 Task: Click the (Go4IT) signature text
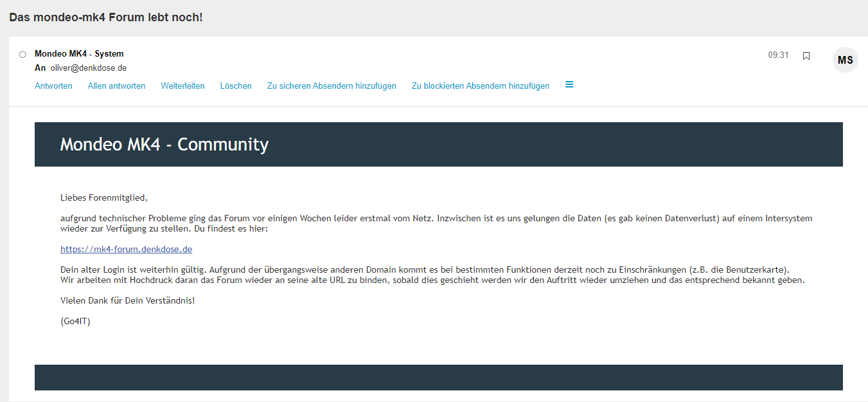pos(75,322)
